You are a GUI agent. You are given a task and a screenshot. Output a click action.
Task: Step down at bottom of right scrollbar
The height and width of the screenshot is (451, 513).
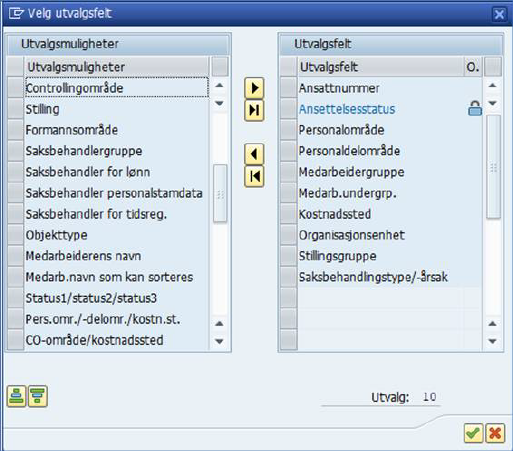493,341
